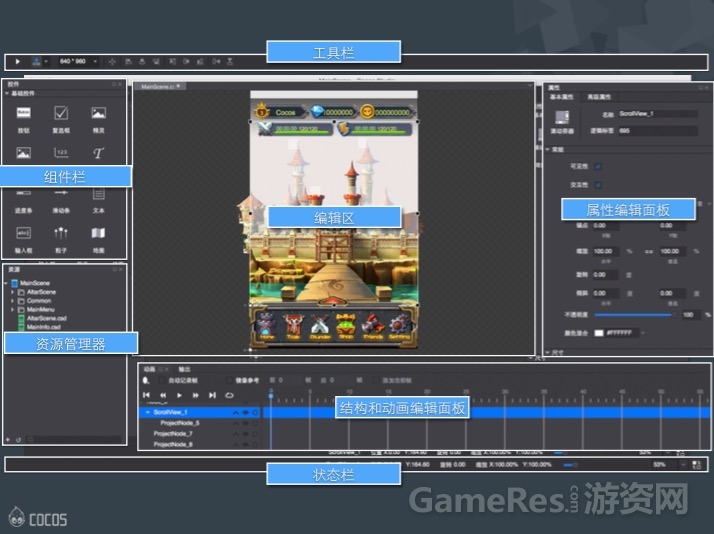Edit horizontal scale field 100.00
This screenshot has height=534, width=714.
point(606,251)
